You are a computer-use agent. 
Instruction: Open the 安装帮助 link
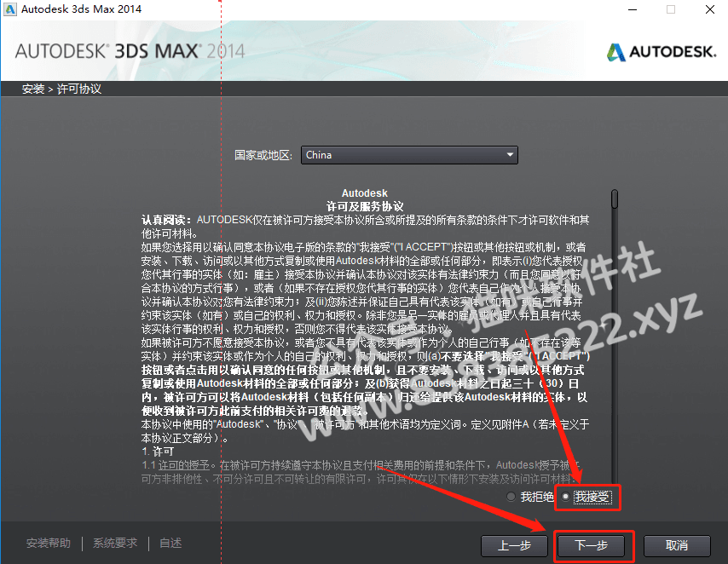[x=49, y=543]
